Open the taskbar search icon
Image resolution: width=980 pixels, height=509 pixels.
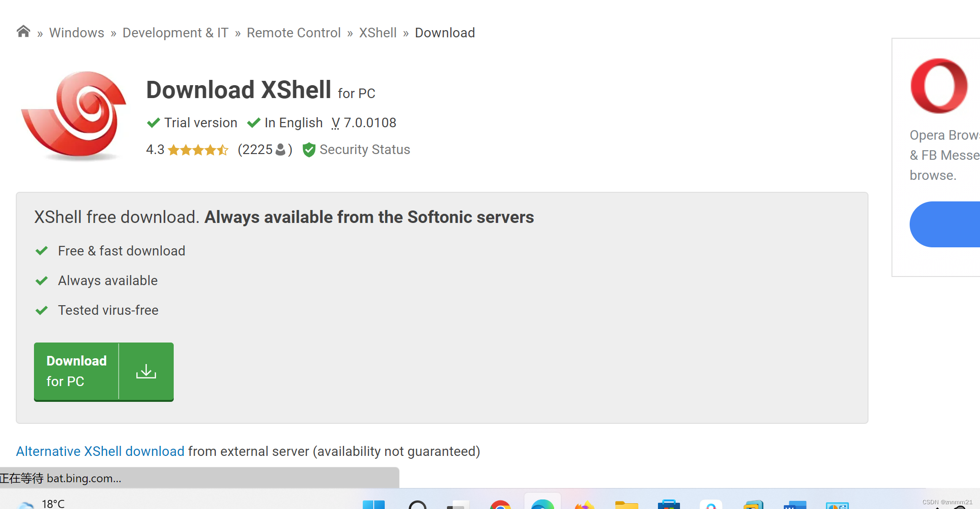pyautogui.click(x=417, y=505)
